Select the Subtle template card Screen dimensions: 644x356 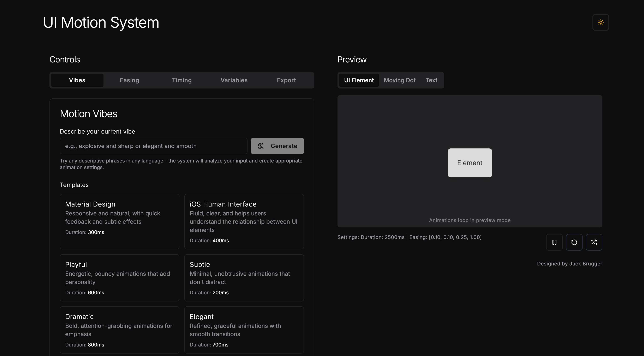pyautogui.click(x=244, y=278)
